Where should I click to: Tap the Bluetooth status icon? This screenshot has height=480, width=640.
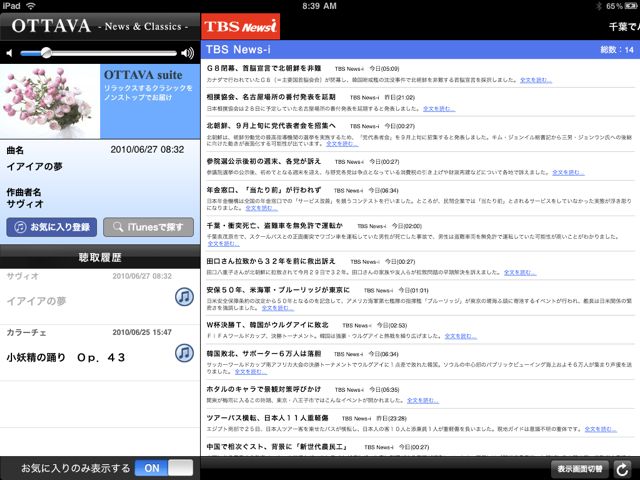point(599,6)
